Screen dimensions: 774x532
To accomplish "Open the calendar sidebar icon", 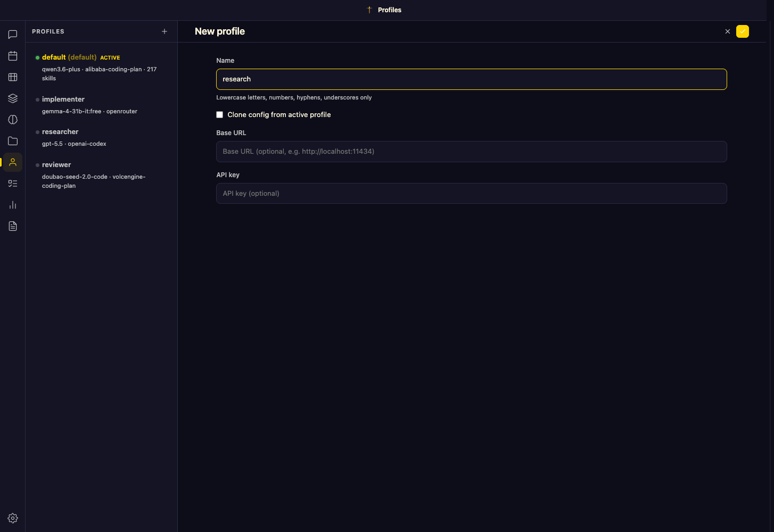I will coord(13,56).
